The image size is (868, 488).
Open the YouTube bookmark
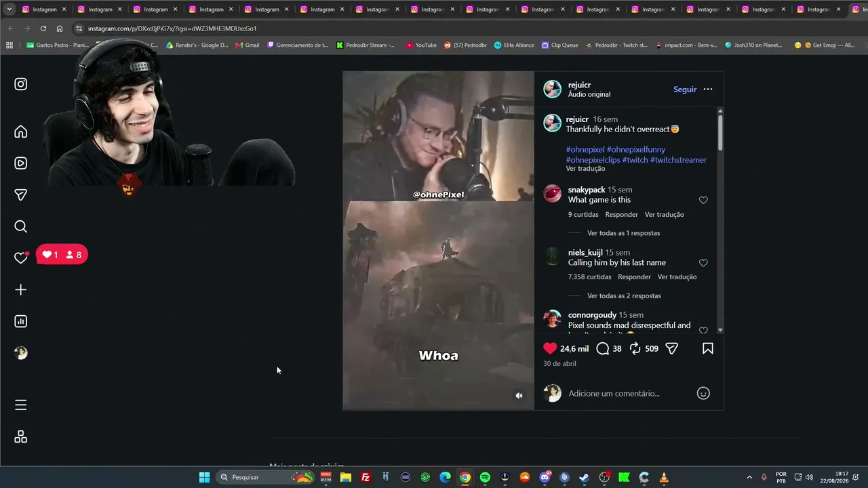point(421,45)
